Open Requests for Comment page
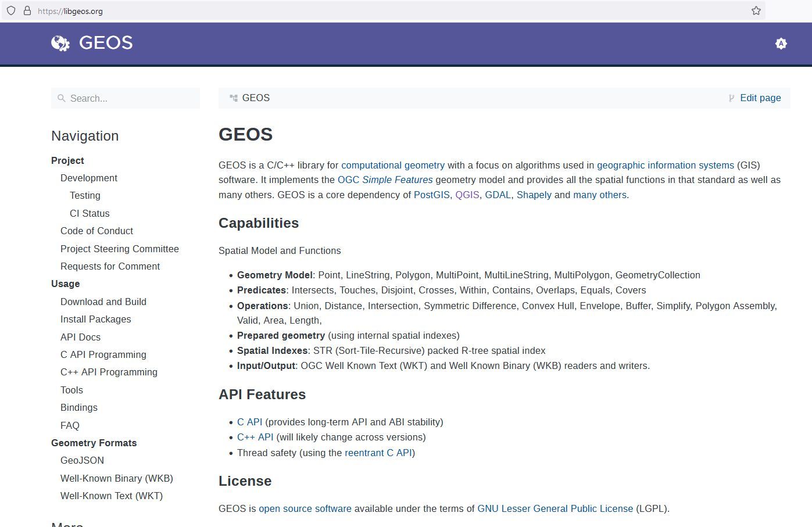 [x=110, y=266]
